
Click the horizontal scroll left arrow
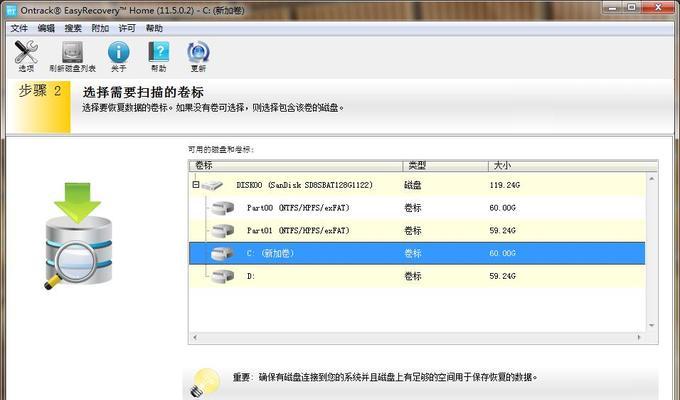195,337
